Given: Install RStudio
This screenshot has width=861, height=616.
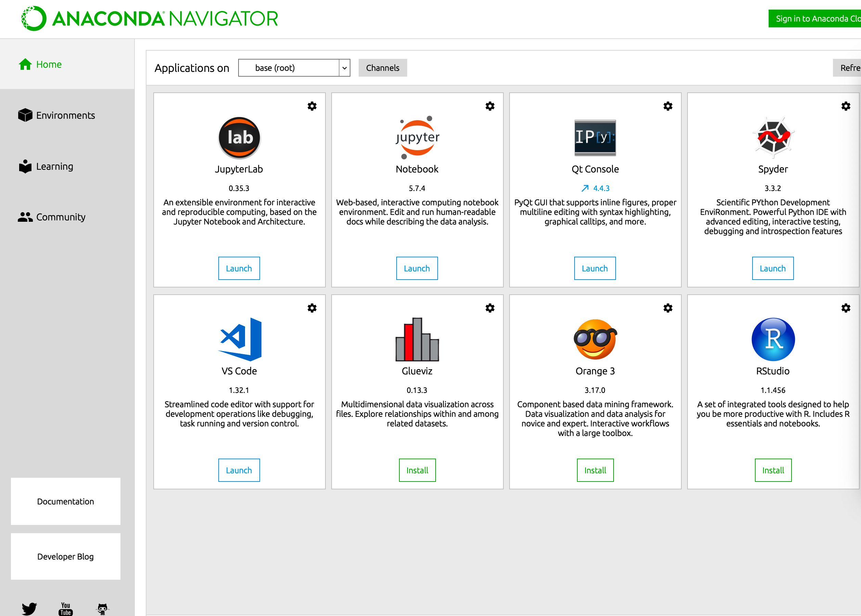Looking at the screenshot, I should pos(773,470).
